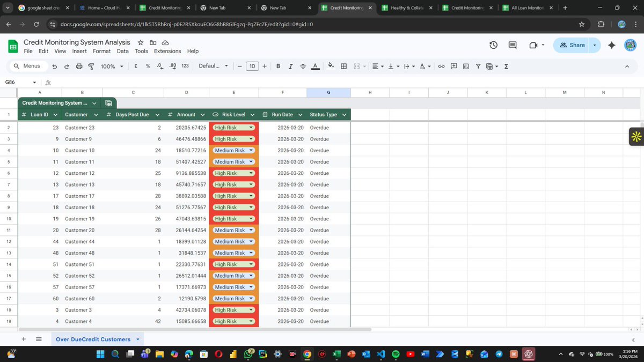Format selection as percent

pos(148,66)
